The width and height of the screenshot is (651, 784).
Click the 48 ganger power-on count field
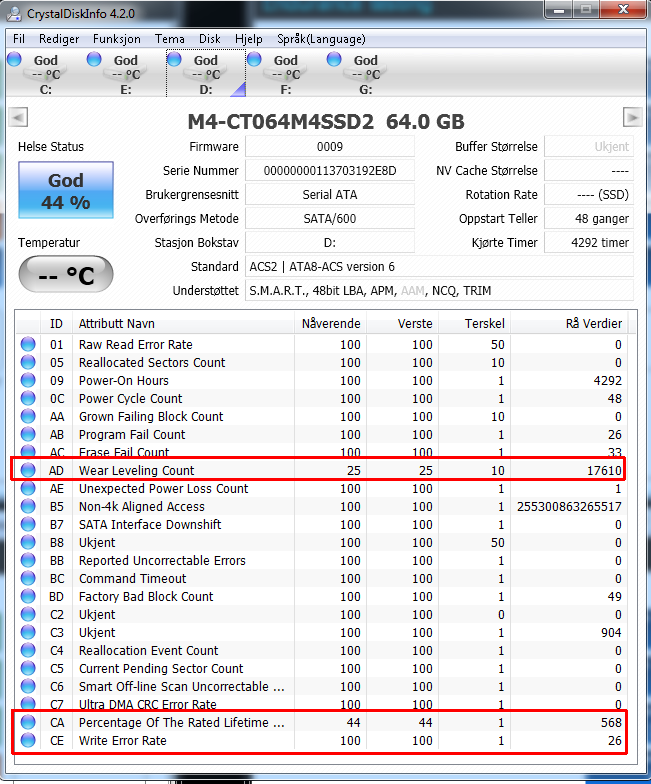tap(588, 218)
